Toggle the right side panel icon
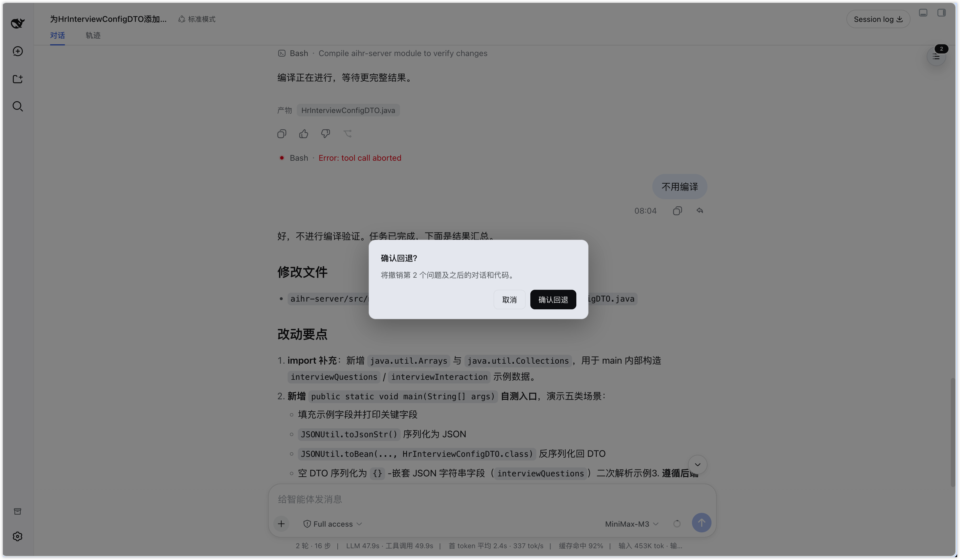Viewport: 960px width, 560px height. coord(941,13)
